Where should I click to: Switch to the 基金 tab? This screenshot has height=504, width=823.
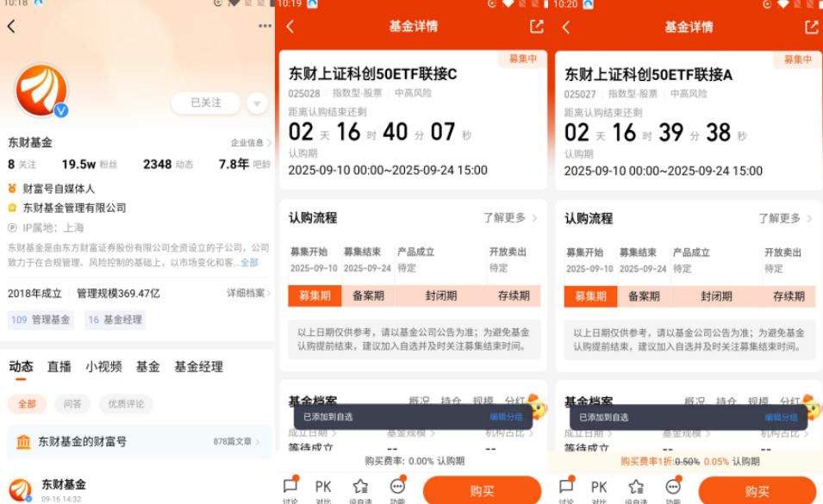click(147, 367)
